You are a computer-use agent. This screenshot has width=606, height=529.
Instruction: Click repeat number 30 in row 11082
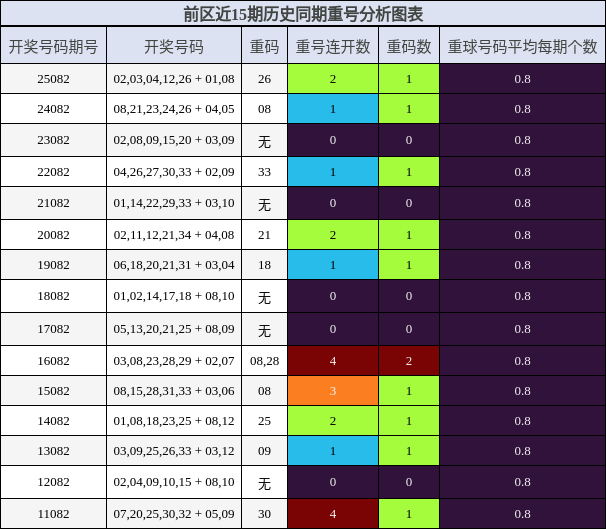(264, 514)
